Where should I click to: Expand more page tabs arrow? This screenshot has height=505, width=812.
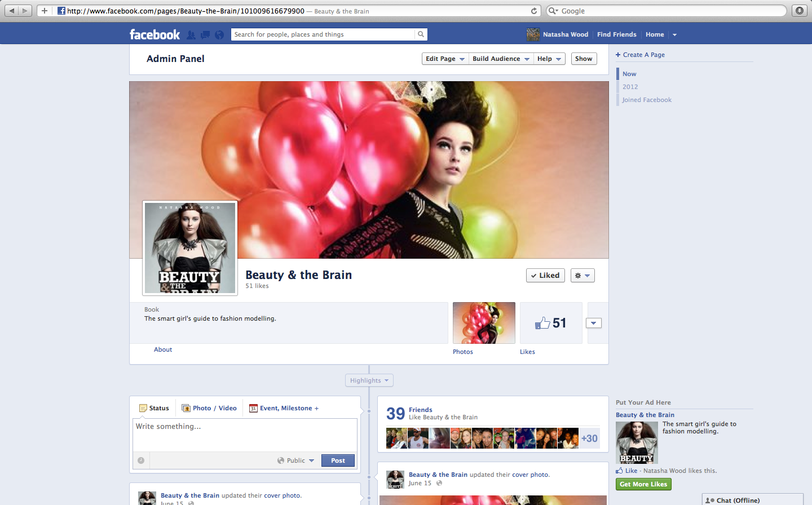point(594,323)
